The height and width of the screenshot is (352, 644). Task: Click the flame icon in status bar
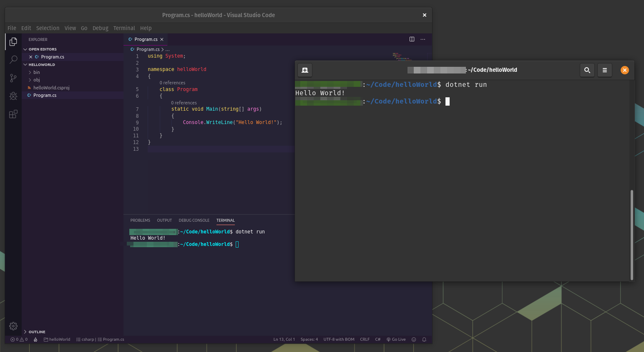(35, 339)
